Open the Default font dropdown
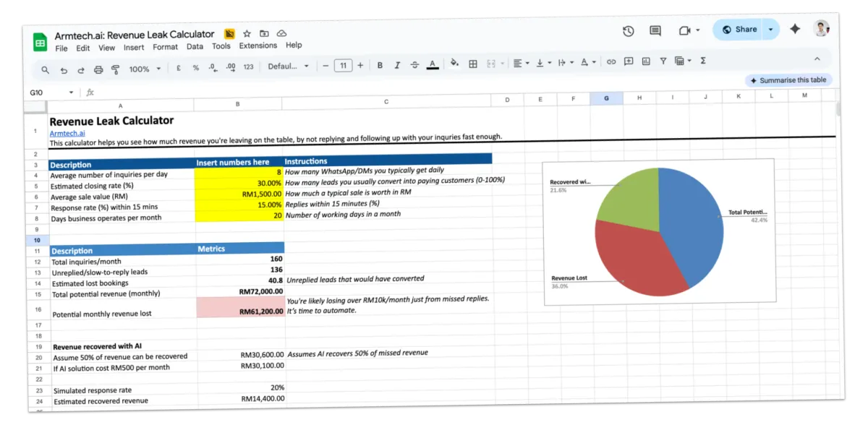 [x=288, y=66]
